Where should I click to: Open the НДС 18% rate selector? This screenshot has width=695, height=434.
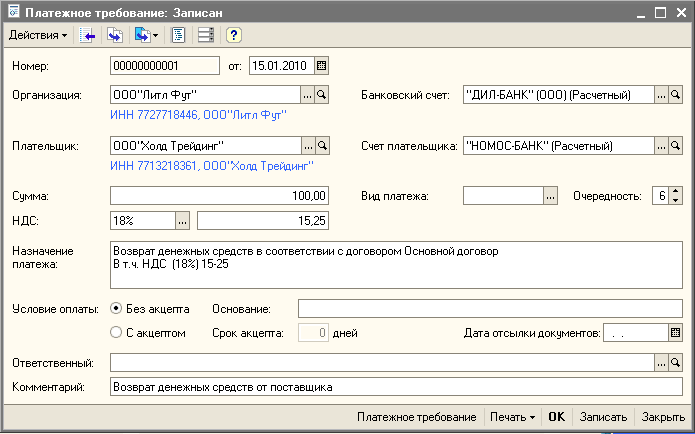coord(182,219)
